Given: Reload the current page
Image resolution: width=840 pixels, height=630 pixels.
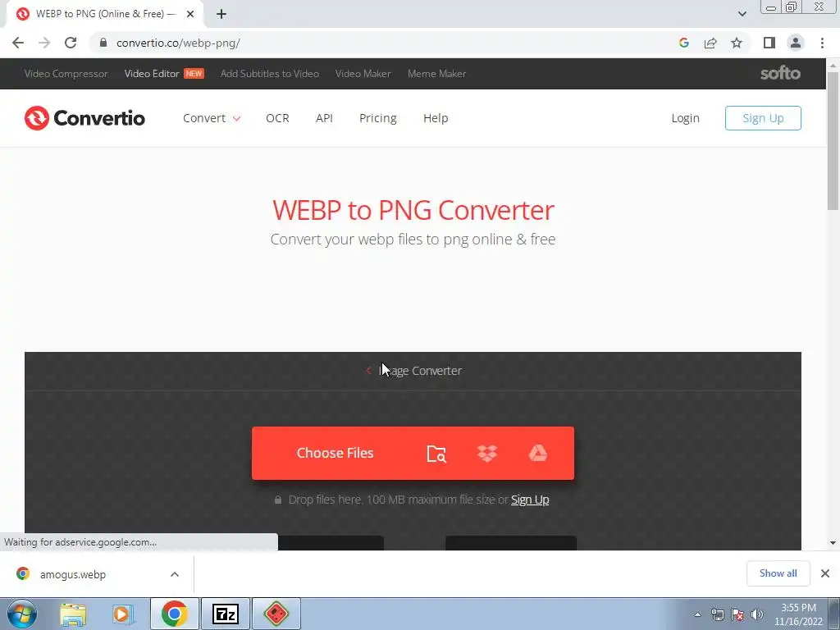Looking at the screenshot, I should [71, 43].
